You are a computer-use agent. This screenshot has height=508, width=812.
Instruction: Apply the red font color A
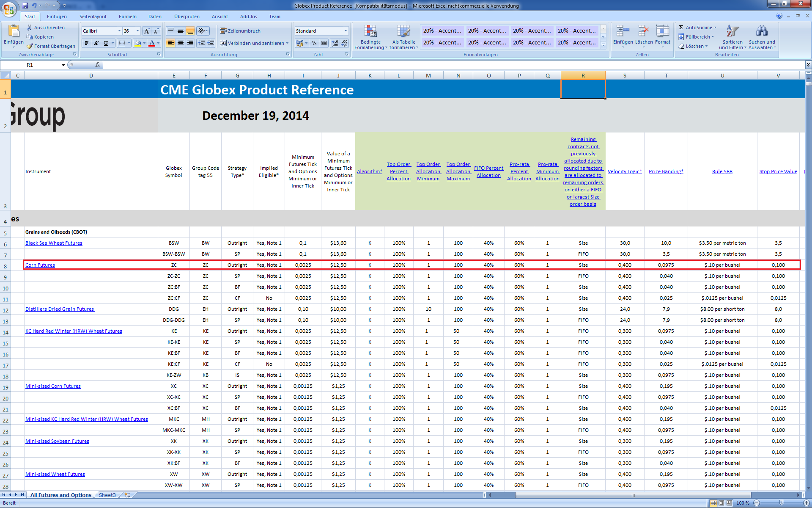152,43
